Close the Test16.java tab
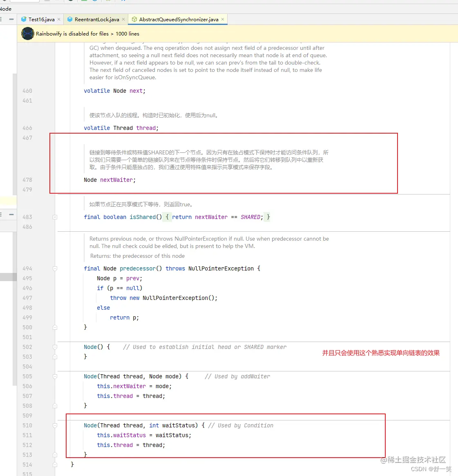Image resolution: width=458 pixels, height=476 pixels. point(59,20)
